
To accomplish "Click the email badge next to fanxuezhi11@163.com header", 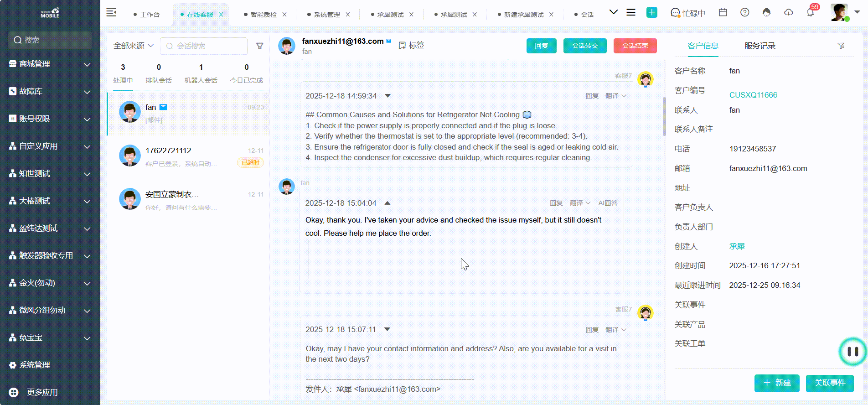I will 389,41.
